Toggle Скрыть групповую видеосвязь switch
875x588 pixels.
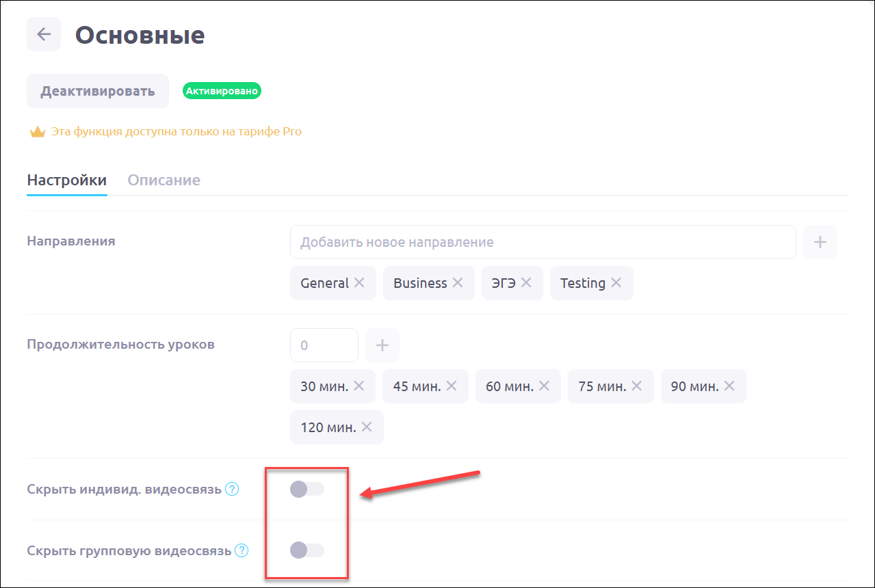point(306,550)
